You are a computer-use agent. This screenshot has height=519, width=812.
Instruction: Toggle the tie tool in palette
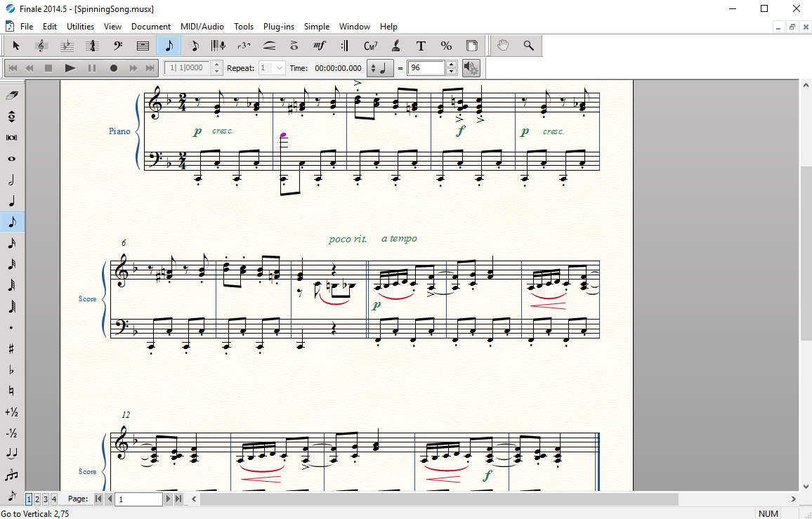(x=12, y=454)
